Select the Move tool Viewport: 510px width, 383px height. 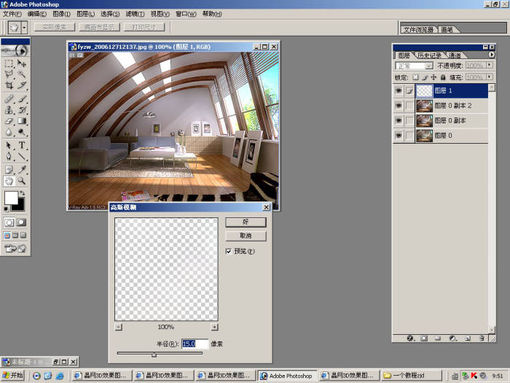[22, 63]
